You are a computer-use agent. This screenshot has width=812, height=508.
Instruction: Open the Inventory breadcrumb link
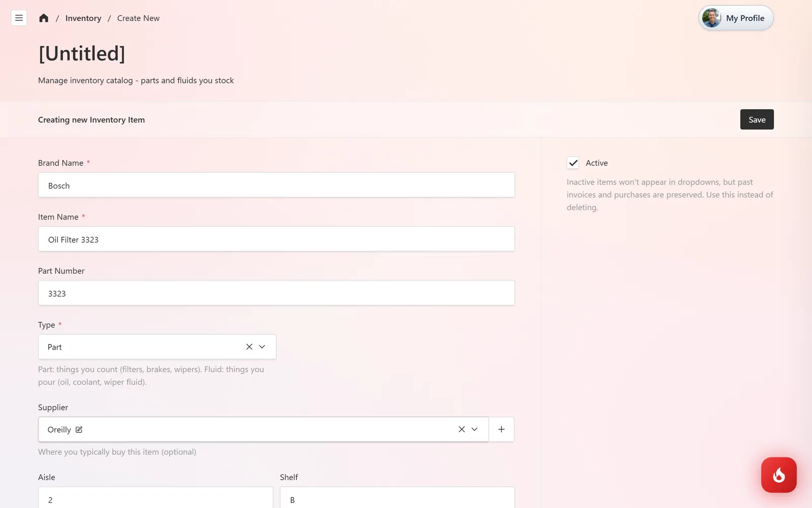point(83,18)
